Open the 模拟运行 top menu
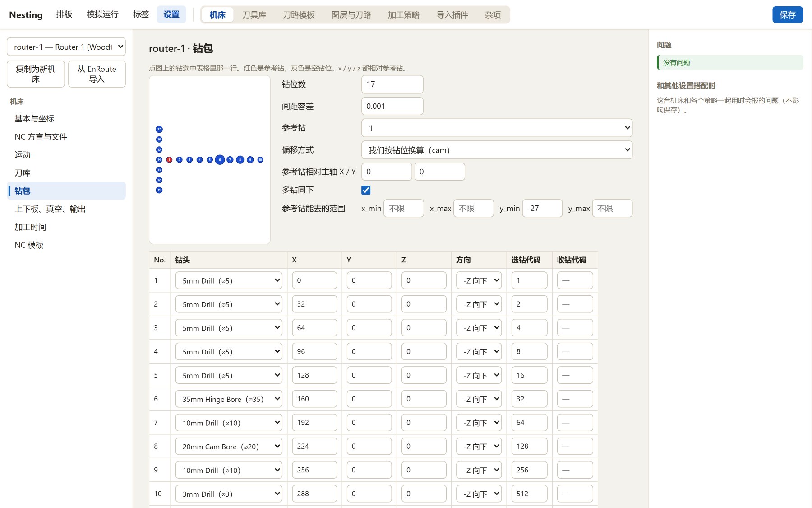The height and width of the screenshot is (508, 812). click(102, 14)
